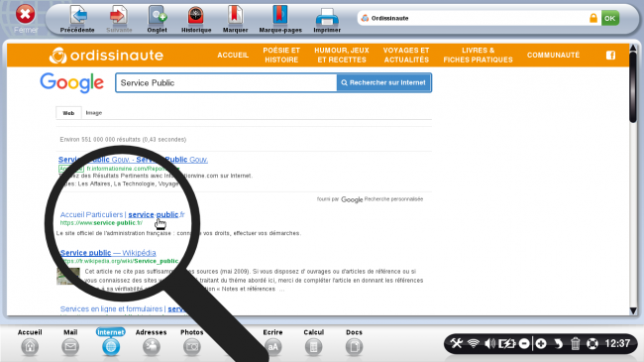Focus the Service Public search field
The image size is (644, 362).
pos(226,82)
